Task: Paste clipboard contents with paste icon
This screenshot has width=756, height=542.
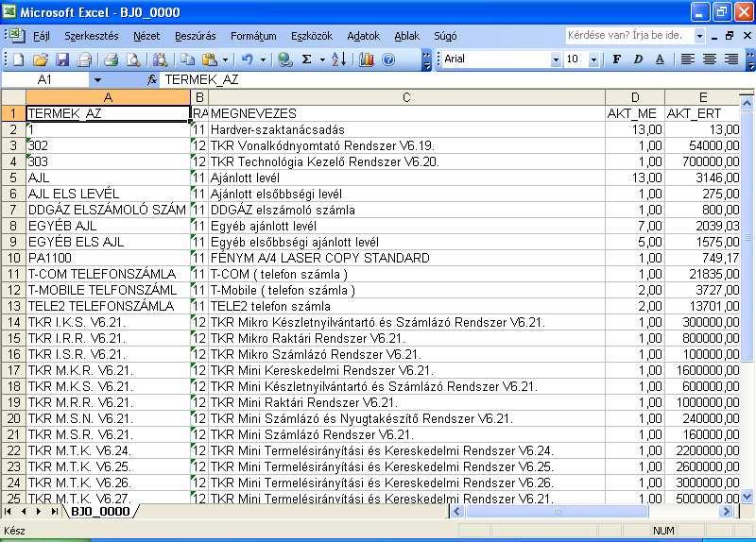Action: [x=210, y=59]
